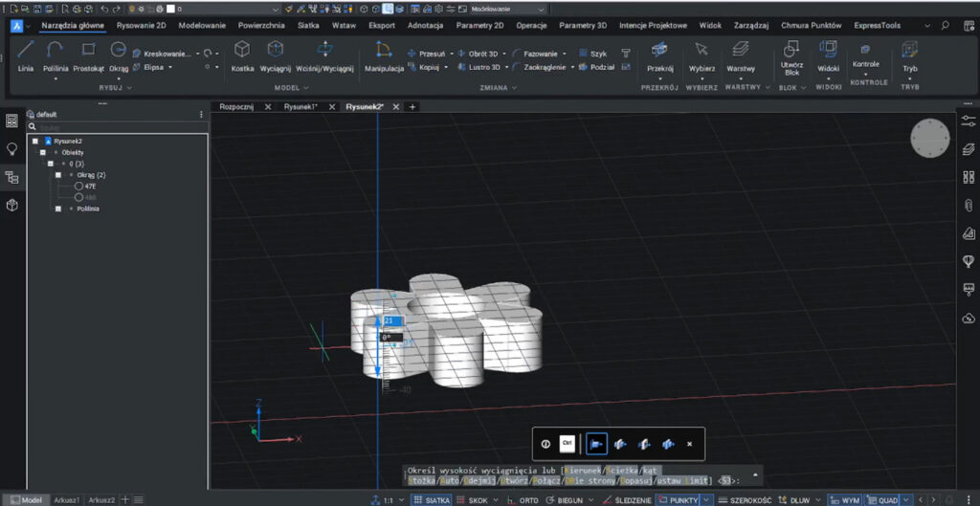Image resolution: width=980 pixels, height=506 pixels.
Task: Open the Tryb mode tool
Action: [910, 56]
